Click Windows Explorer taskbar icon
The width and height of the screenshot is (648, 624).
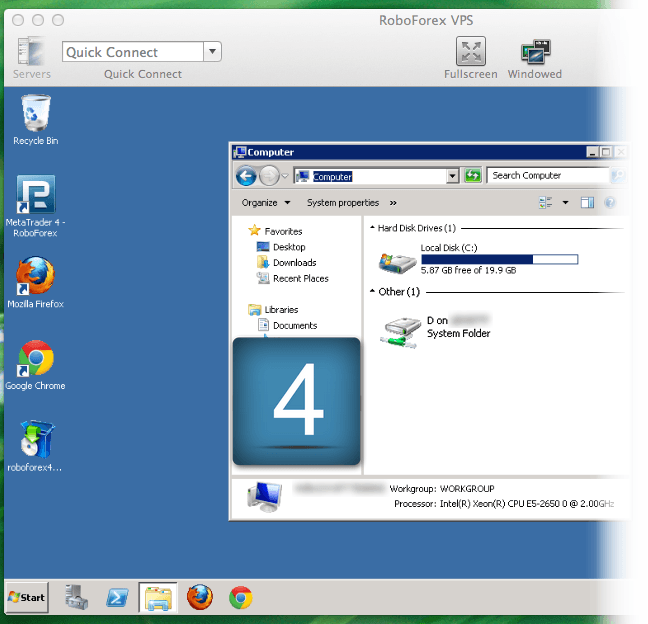pyautogui.click(x=158, y=598)
